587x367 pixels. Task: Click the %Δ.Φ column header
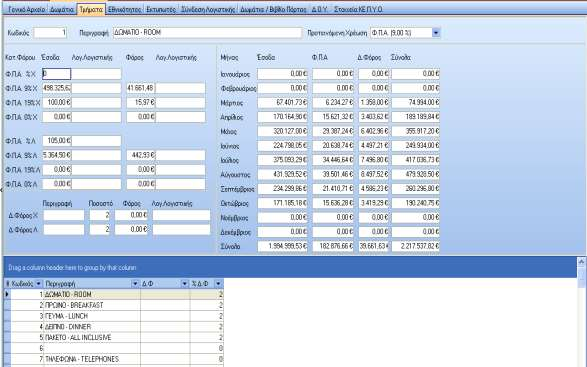tap(207, 284)
